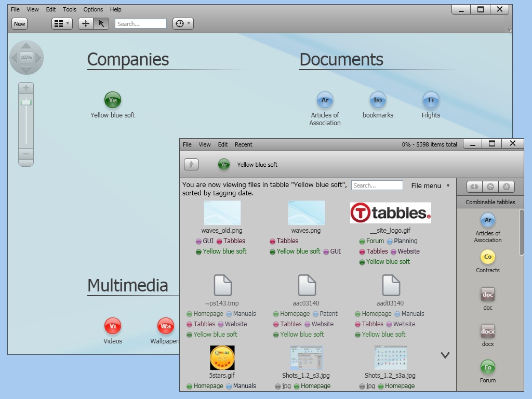Select the waves.png thumbnail
The image size is (532, 399).
[x=305, y=213]
